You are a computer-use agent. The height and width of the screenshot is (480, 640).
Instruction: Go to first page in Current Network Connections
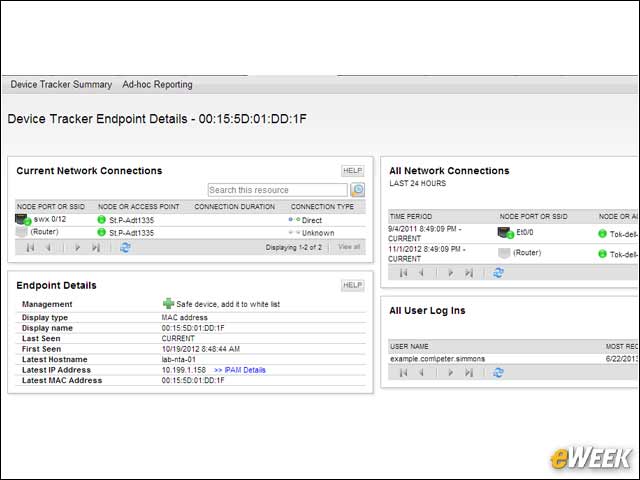coord(30,247)
